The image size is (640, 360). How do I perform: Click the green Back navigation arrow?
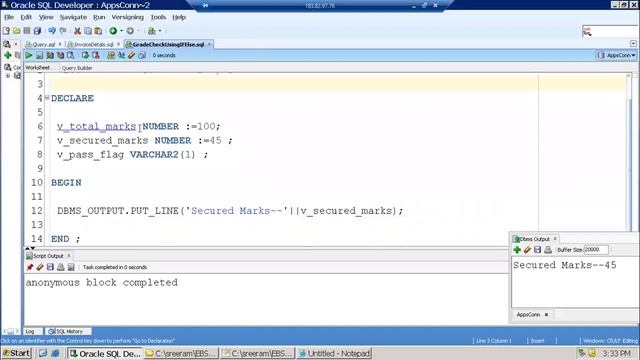tap(113, 31)
